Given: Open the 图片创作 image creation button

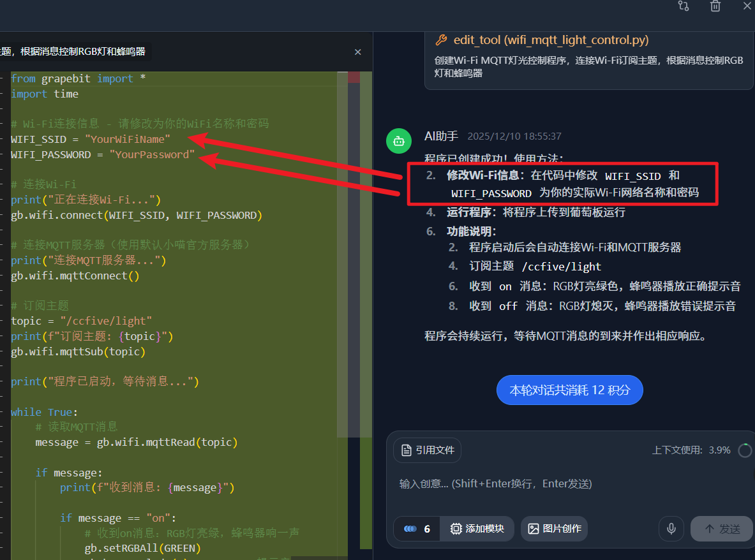Looking at the screenshot, I should point(554,529).
